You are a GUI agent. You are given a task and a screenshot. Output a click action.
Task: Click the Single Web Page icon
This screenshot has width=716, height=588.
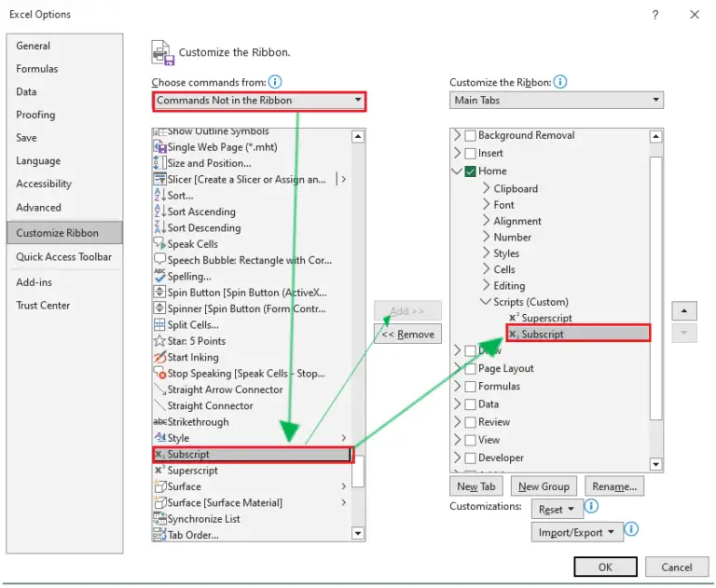159,147
